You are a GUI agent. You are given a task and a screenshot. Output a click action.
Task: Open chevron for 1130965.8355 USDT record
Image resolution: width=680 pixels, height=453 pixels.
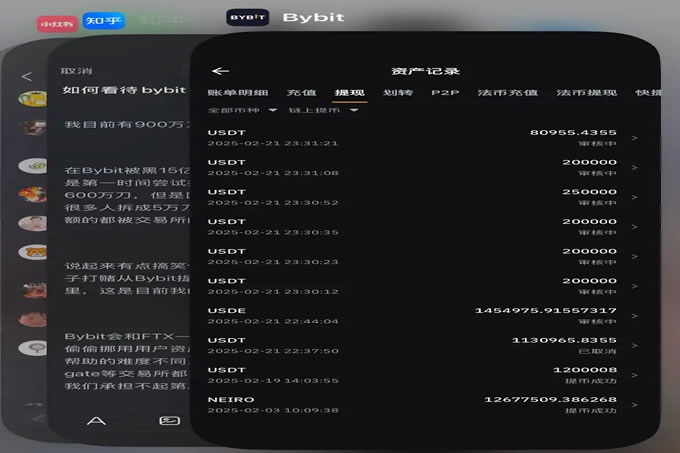[x=634, y=345]
